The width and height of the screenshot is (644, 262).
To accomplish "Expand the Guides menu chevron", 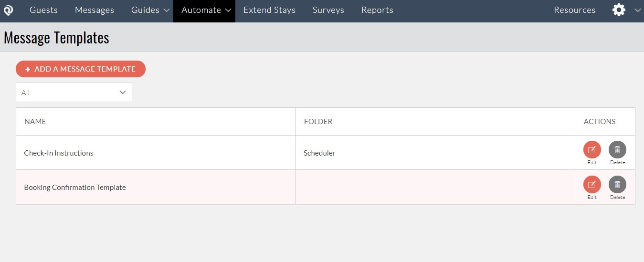I will tap(166, 10).
